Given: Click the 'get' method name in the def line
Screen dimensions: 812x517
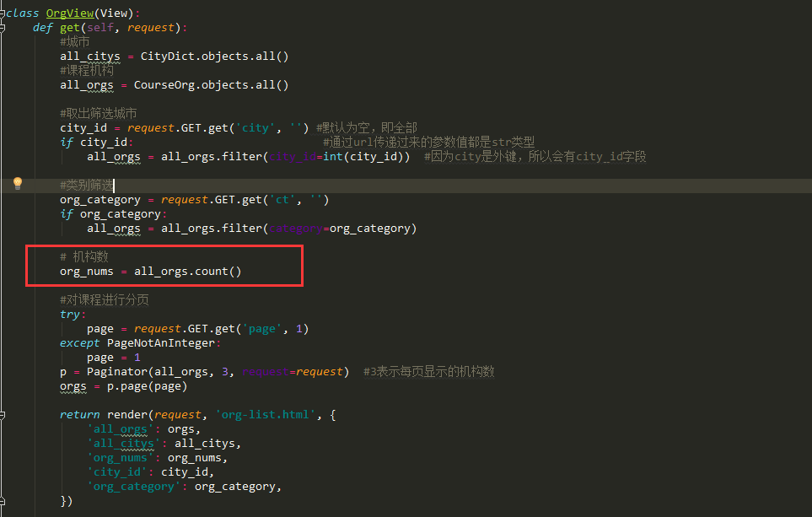Looking at the screenshot, I should (x=70, y=28).
